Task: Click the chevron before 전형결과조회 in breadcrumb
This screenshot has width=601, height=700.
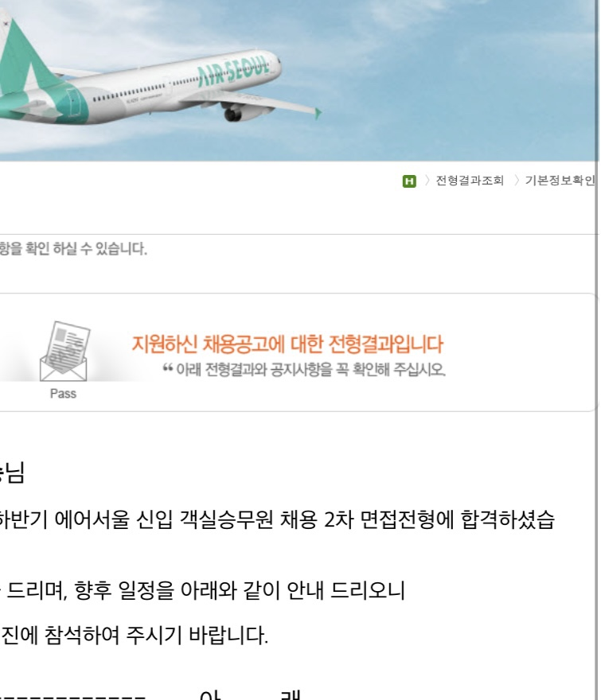Action: click(427, 181)
